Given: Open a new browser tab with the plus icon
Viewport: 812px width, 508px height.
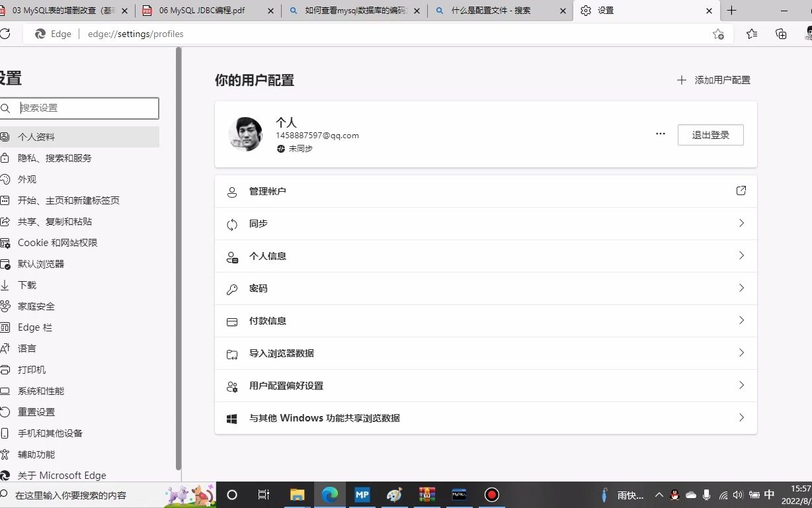Looking at the screenshot, I should [731, 11].
